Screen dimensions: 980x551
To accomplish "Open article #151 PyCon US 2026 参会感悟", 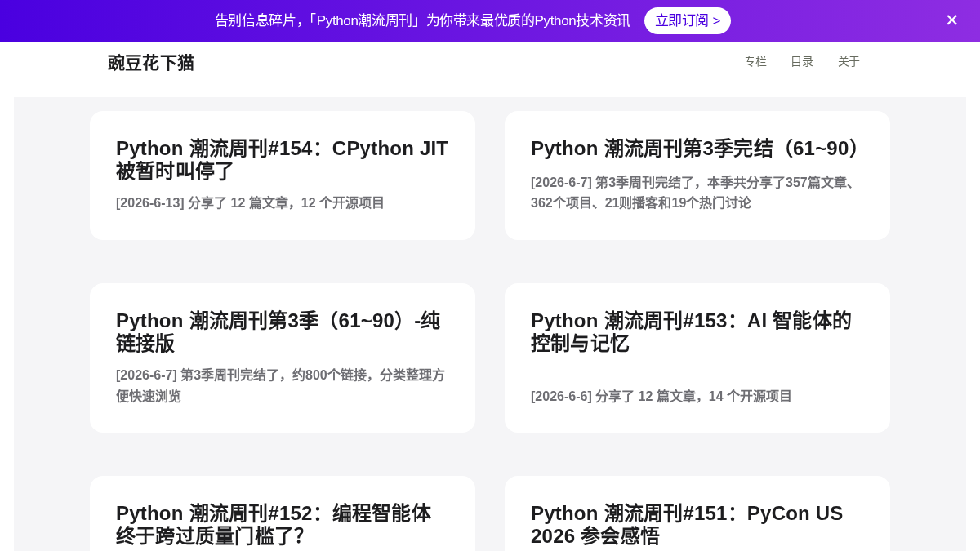I will tap(687, 524).
